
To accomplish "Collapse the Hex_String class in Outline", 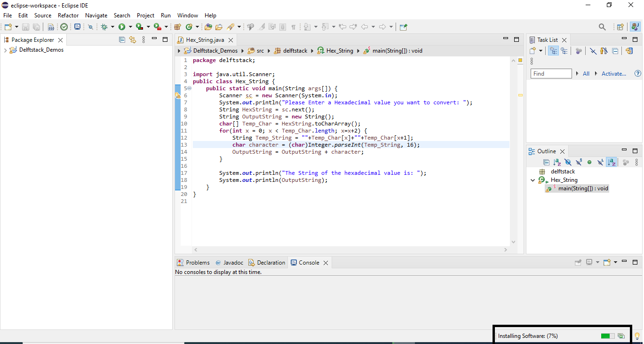I will [x=533, y=180].
